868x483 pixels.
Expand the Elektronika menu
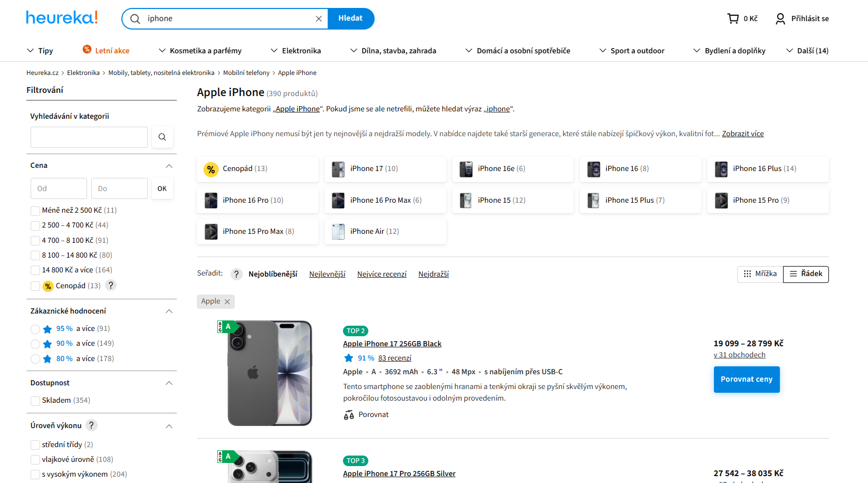point(295,51)
